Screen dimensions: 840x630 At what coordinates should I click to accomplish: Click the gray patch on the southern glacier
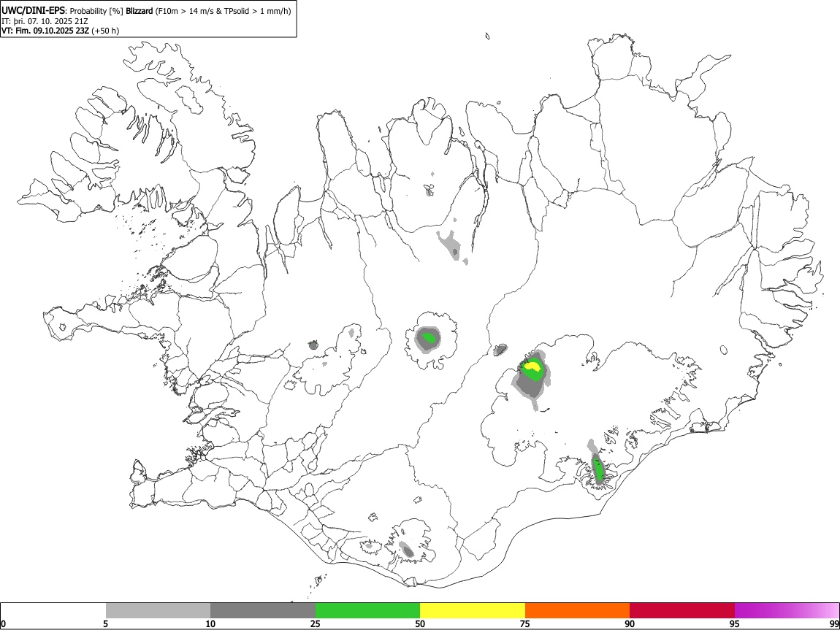point(407,550)
